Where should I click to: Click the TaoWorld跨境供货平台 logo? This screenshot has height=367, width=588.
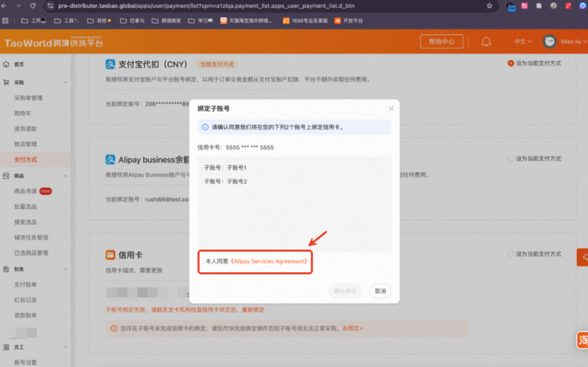[x=54, y=42]
